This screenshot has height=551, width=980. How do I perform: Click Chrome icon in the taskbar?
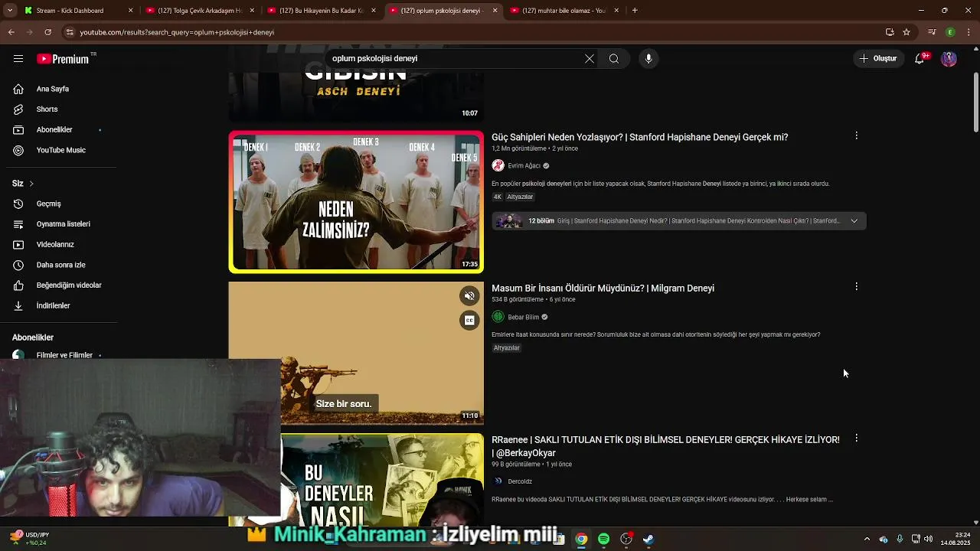(x=581, y=540)
